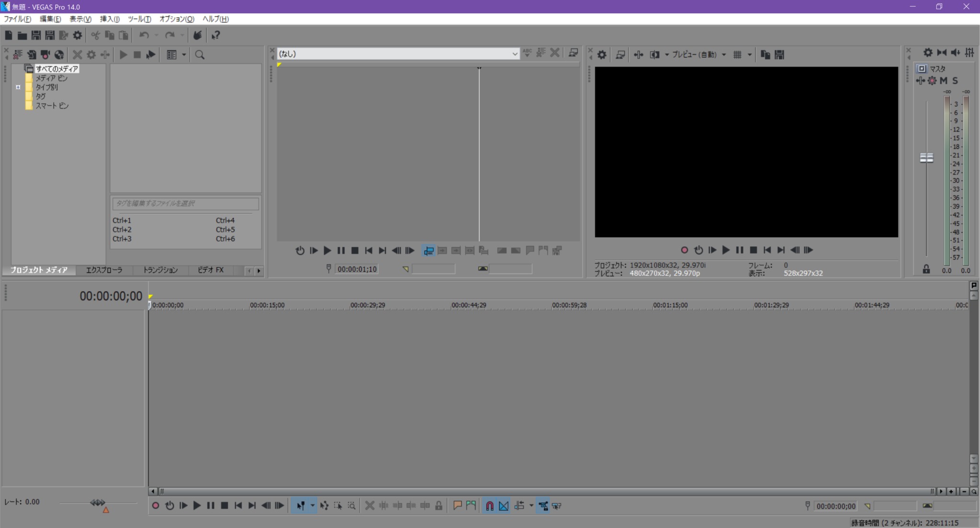Click the Render As icon in main toolbar

[x=63, y=35]
